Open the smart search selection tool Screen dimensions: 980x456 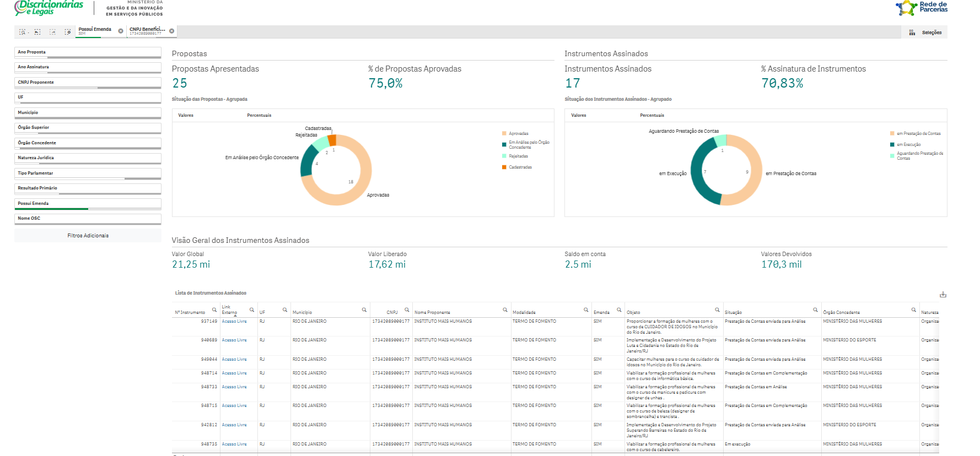point(22,32)
